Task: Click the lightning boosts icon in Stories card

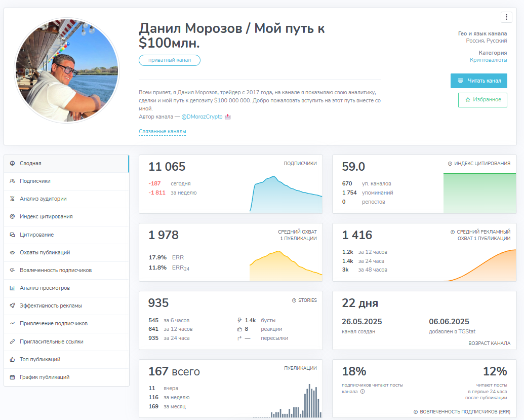Action: point(239,320)
